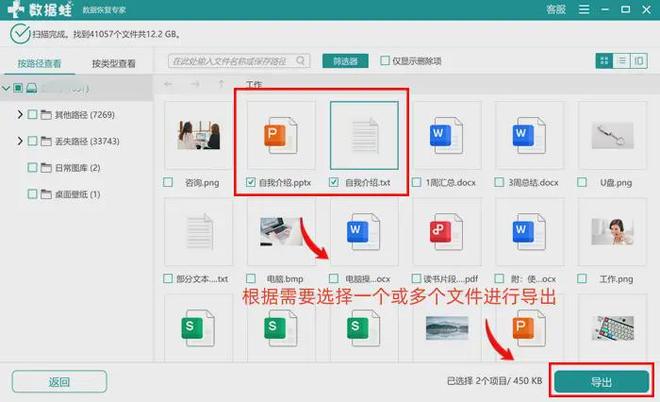Select the 读书片段....pdf icon

pos(447,232)
